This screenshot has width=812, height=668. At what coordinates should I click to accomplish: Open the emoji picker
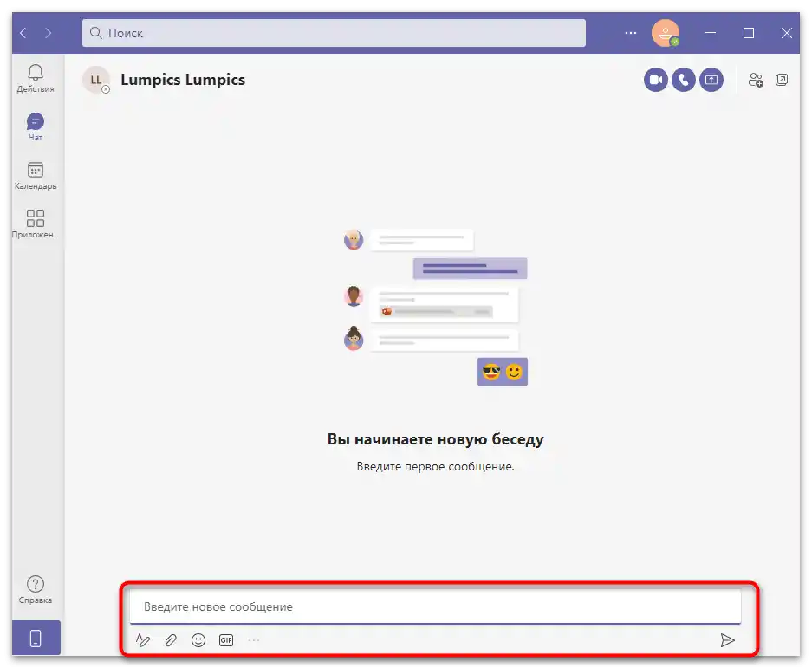coord(198,640)
